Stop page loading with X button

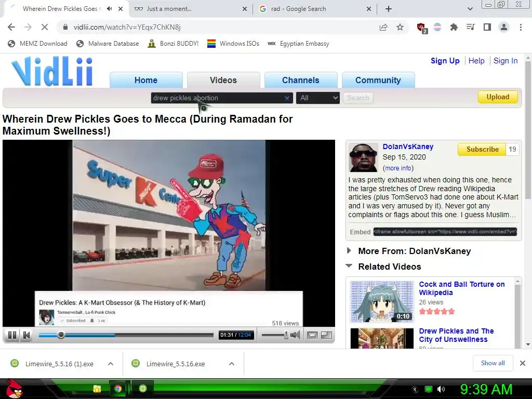pos(45,27)
